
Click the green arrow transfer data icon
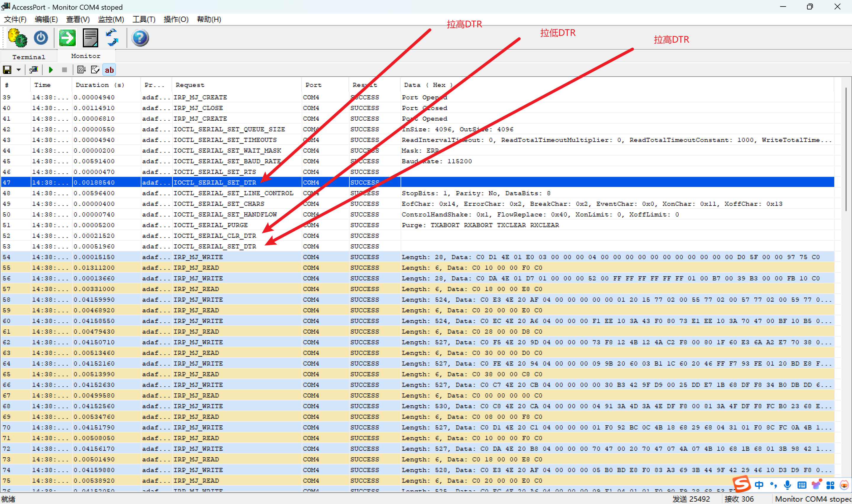click(67, 38)
